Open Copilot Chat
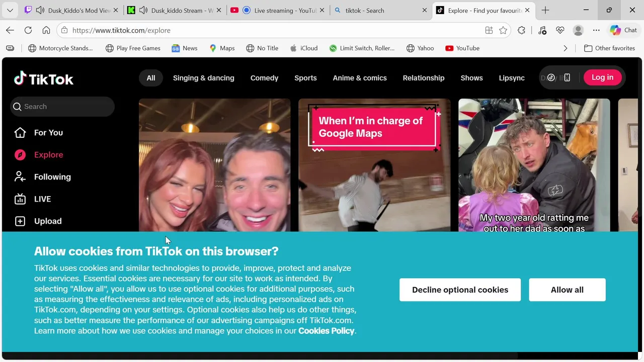644x362 pixels. [623, 30]
